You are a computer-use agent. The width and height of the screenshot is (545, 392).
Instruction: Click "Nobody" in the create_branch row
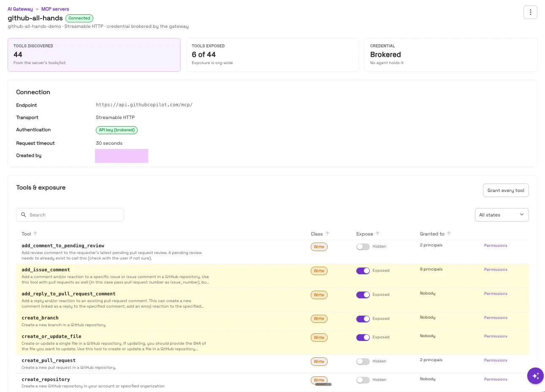(428, 317)
